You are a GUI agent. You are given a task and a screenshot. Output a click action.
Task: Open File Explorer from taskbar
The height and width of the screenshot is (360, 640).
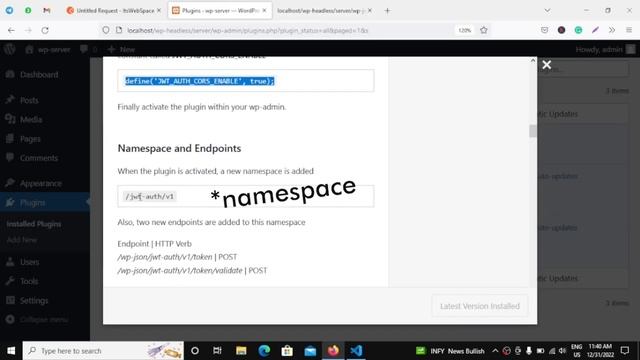241,351
